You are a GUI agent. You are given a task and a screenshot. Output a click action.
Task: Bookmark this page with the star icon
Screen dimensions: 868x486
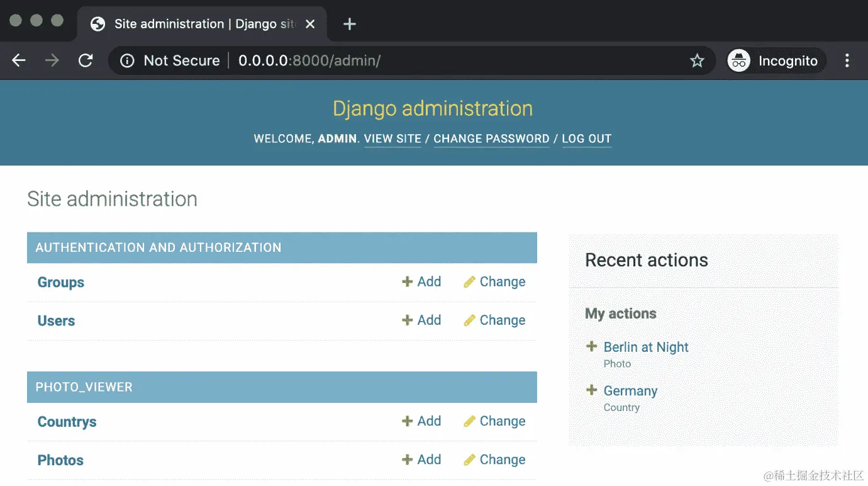(x=697, y=60)
